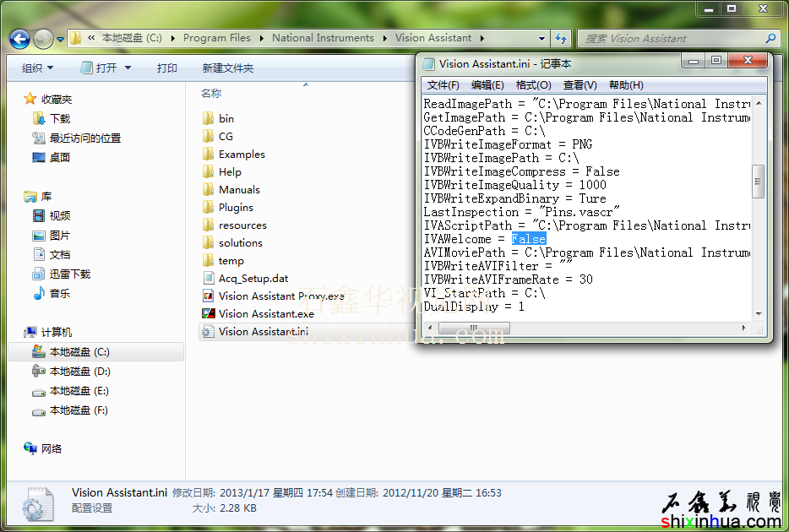The image size is (789, 532).
Task: Click the highlighted False value in Notepad
Action: click(x=528, y=239)
